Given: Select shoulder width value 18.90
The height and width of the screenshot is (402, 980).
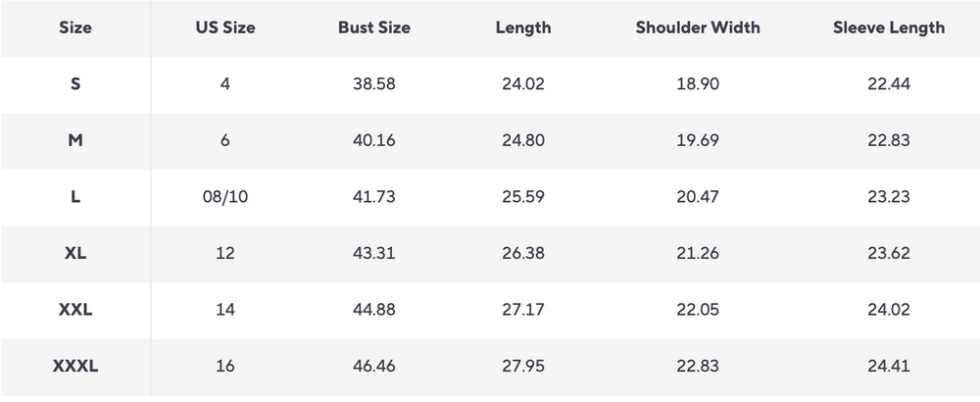Looking at the screenshot, I should (697, 84).
